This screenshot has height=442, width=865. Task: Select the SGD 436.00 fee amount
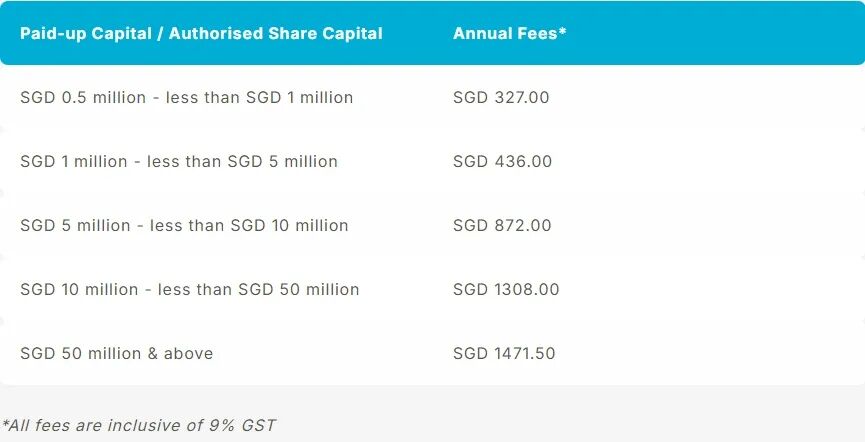[x=502, y=161]
